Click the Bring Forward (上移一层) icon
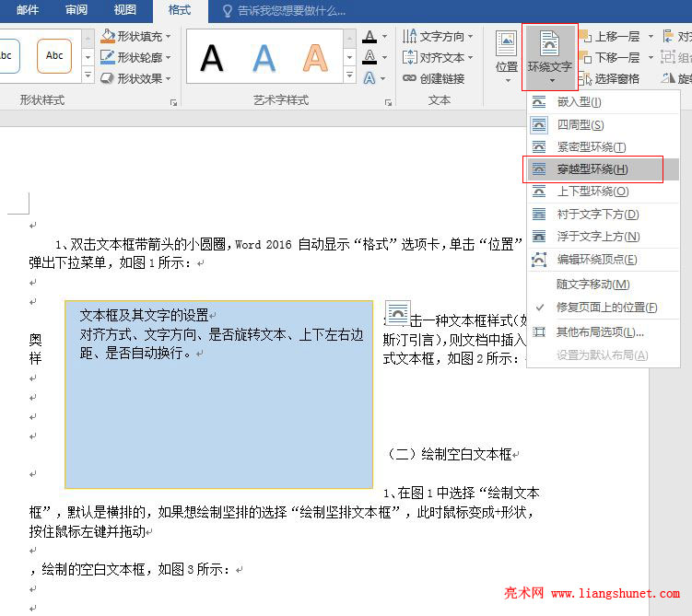This screenshot has width=692, height=616. coord(585,36)
